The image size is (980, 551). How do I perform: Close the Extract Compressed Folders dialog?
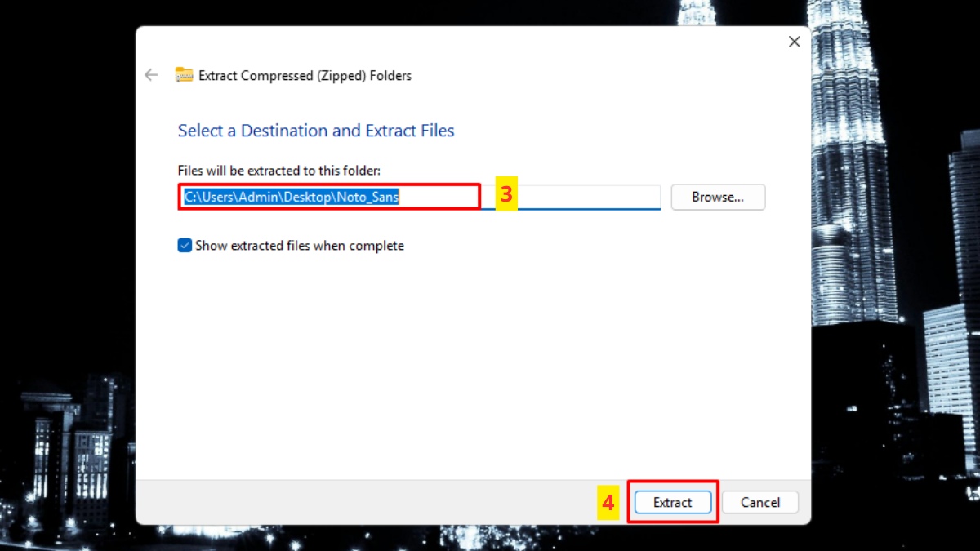[x=794, y=41]
